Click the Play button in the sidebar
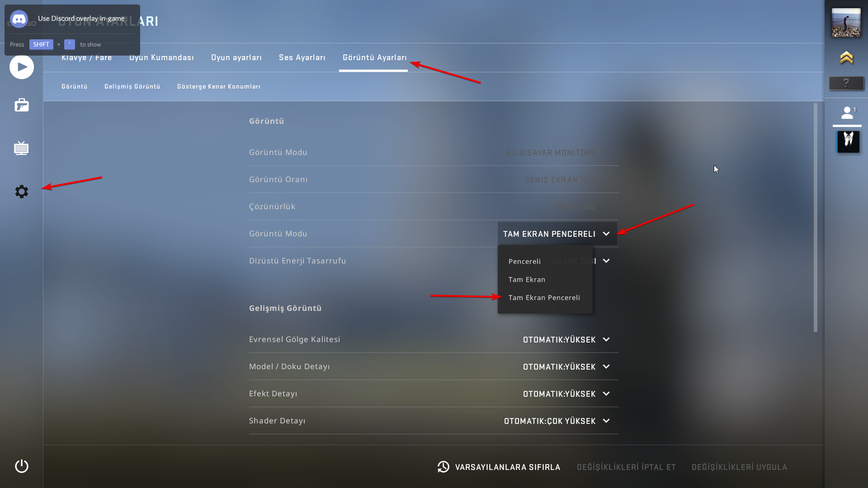Viewport: 868px width, 488px height. coord(22,67)
